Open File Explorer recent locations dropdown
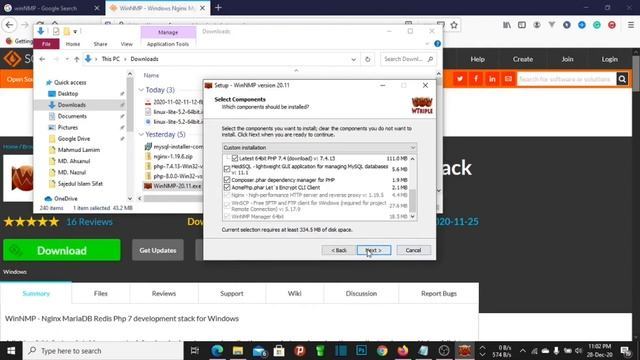This screenshot has width=640, height=360. (x=67, y=59)
